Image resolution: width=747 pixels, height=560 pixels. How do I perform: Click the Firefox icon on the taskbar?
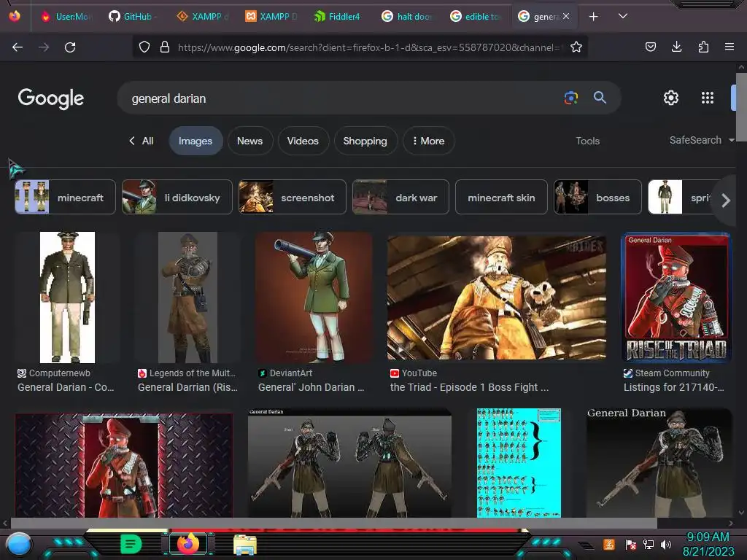click(x=187, y=543)
